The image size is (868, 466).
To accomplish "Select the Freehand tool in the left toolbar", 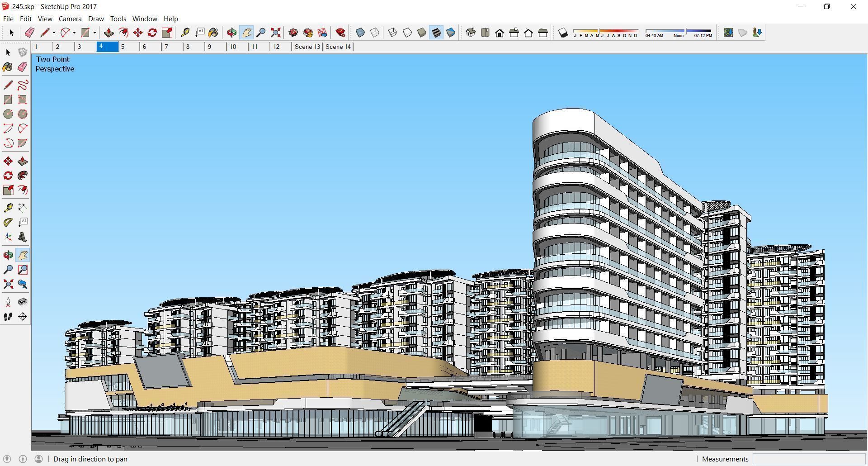I will pyautogui.click(x=23, y=85).
